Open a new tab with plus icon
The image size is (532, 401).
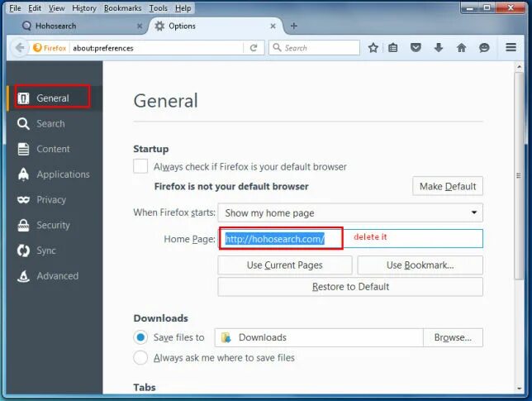click(x=294, y=26)
